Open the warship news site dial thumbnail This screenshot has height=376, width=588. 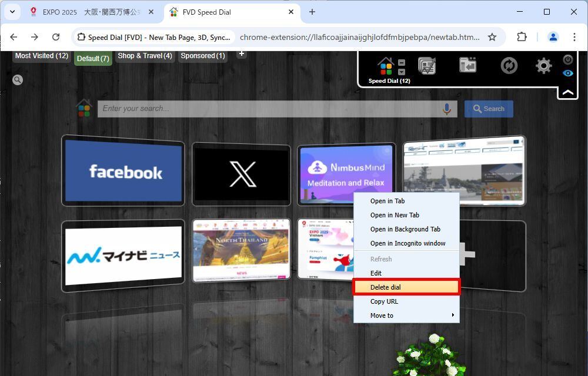click(x=465, y=170)
